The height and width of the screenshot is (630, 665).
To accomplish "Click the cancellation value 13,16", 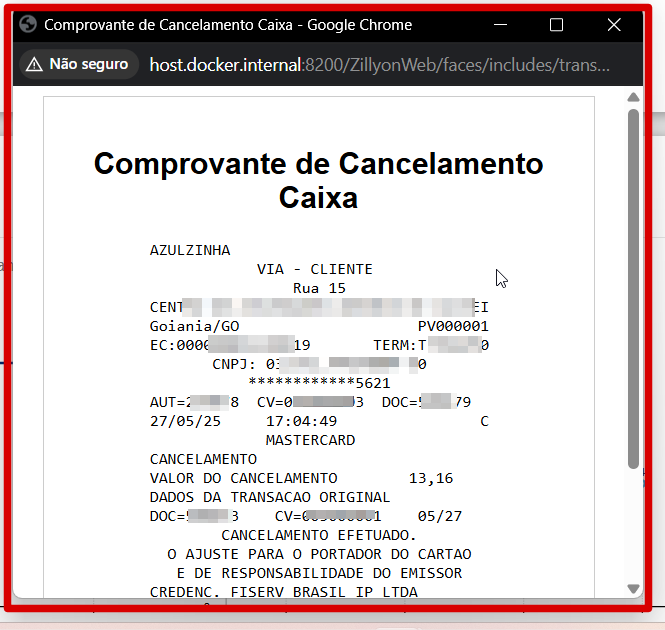I will point(430,478).
